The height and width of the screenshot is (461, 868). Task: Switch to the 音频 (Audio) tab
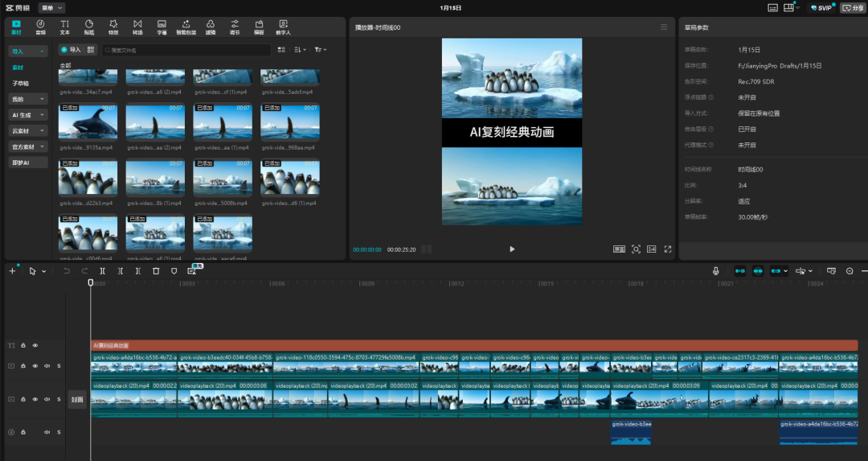40,27
